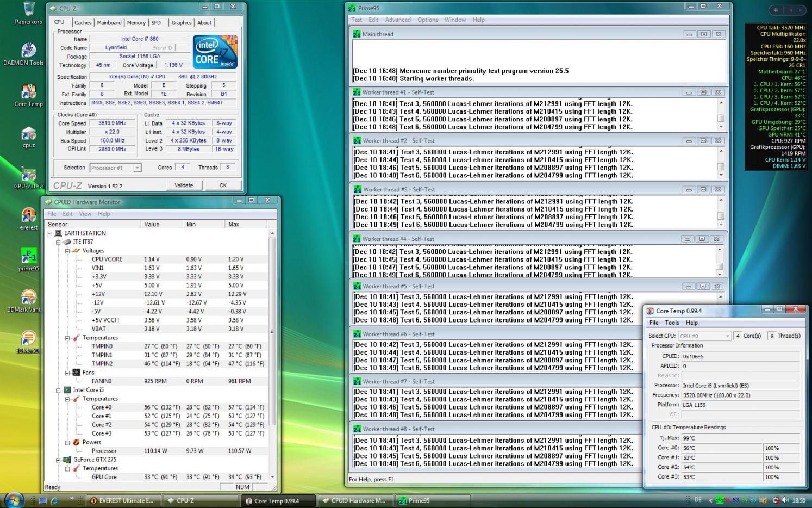
Task: Click the TMPIN2 temperature row
Action: coord(158,364)
